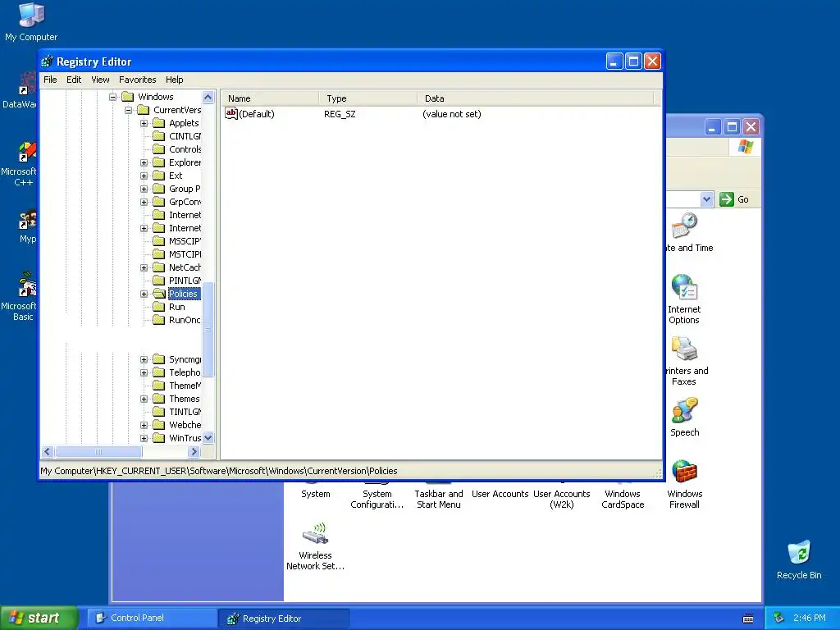This screenshot has width=840, height=630.
Task: Expand the Group Policy key
Action: click(144, 189)
